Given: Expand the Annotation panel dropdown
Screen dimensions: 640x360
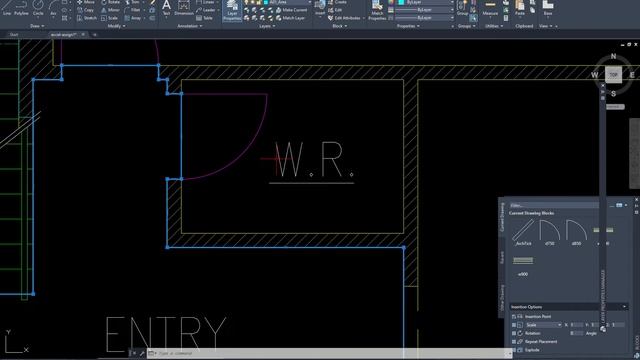Looking at the screenshot, I should [190, 26].
